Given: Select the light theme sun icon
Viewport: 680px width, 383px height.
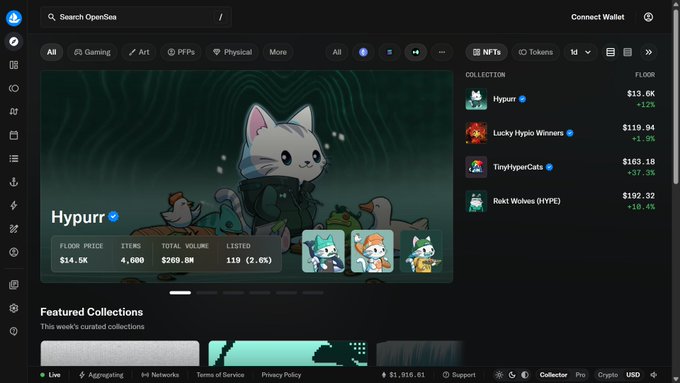Looking at the screenshot, I should 499,375.
